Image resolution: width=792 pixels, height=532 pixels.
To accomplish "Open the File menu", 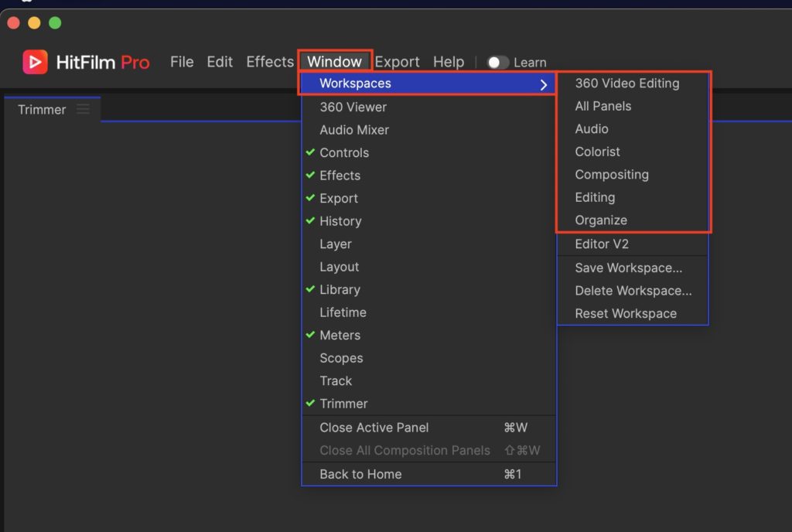I will [x=182, y=62].
